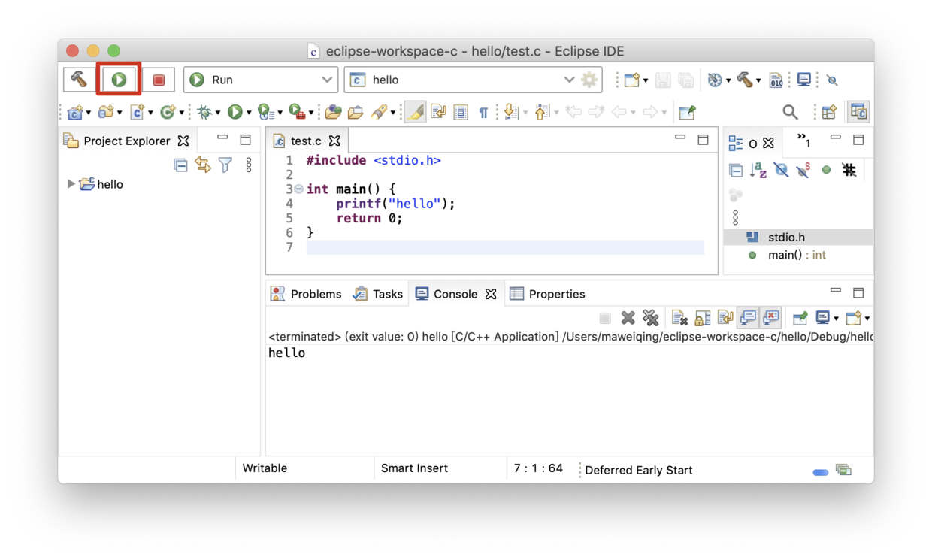Screen dimensions: 932x560
Task: Click the search magnifier icon
Action: pos(790,112)
